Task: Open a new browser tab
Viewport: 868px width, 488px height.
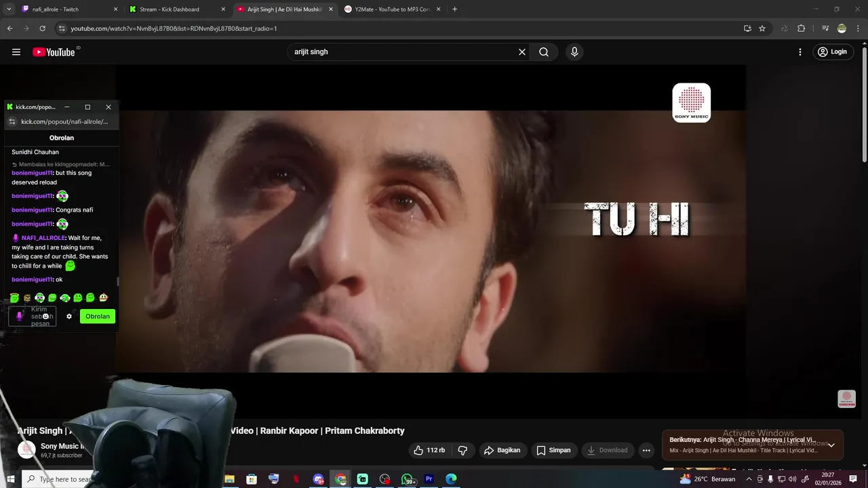Action: click(x=454, y=9)
